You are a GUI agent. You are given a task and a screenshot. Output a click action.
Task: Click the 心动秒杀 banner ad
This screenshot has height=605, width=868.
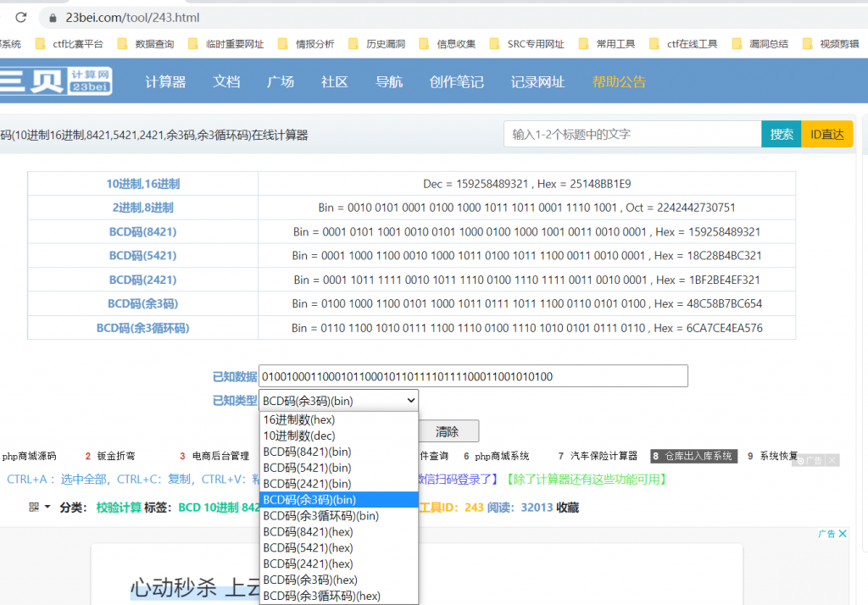[x=416, y=574]
